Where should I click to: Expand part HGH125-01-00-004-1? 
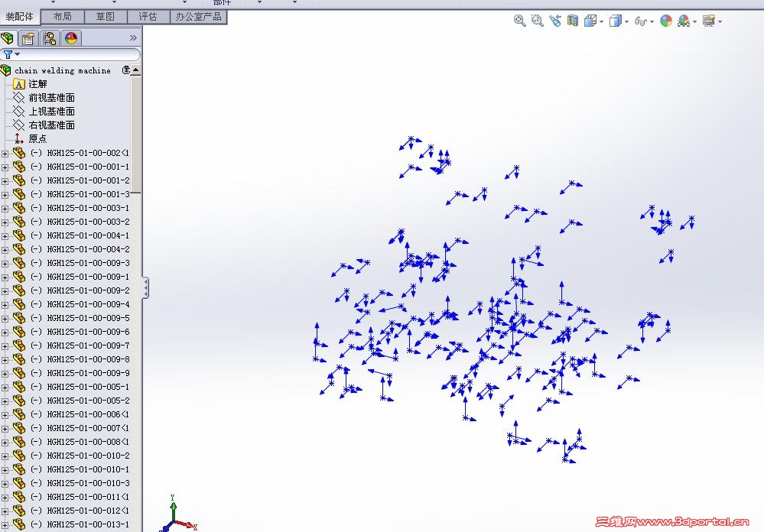pyautogui.click(x=5, y=235)
